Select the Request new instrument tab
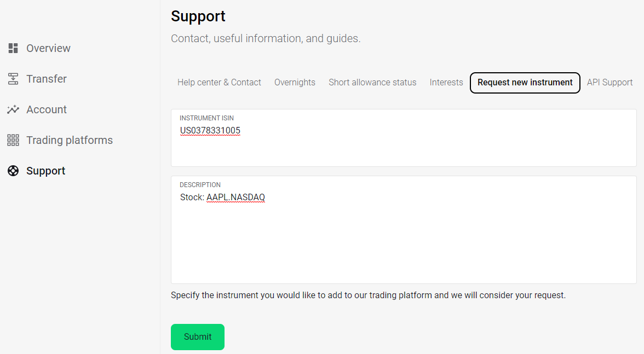This screenshot has height=354, width=644. tap(525, 83)
